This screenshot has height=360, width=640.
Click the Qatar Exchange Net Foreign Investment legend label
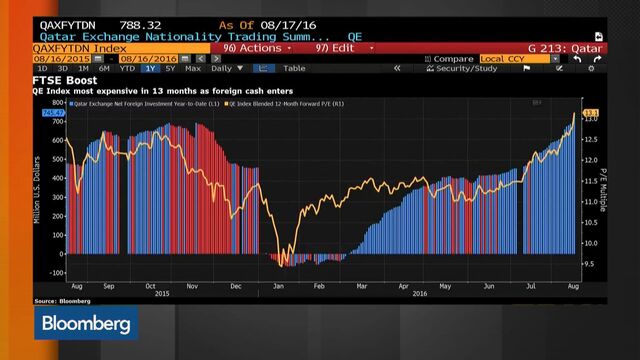[x=147, y=104]
